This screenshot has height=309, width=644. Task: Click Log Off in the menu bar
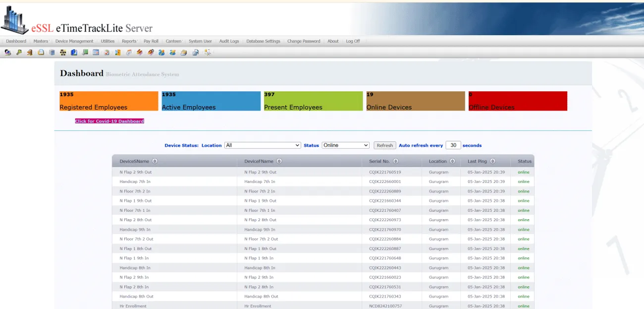[x=353, y=41]
